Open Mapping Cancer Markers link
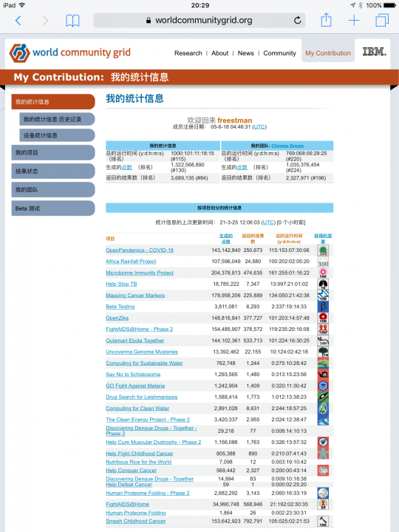The image size is (399, 532). (x=135, y=296)
